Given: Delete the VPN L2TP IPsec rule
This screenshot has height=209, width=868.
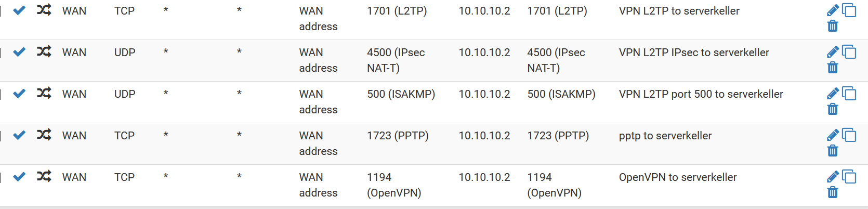Looking at the screenshot, I should coord(833,68).
